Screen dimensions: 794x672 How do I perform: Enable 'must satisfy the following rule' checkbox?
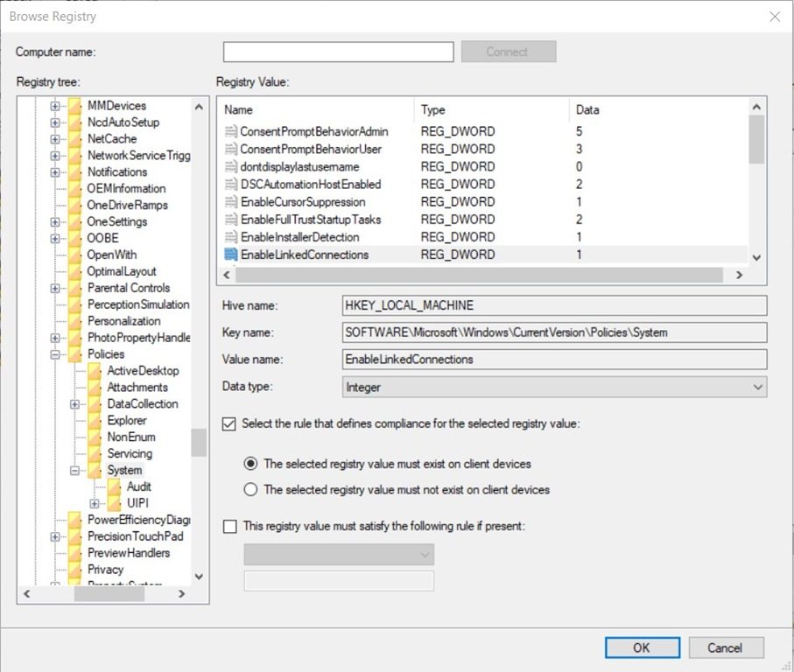229,527
